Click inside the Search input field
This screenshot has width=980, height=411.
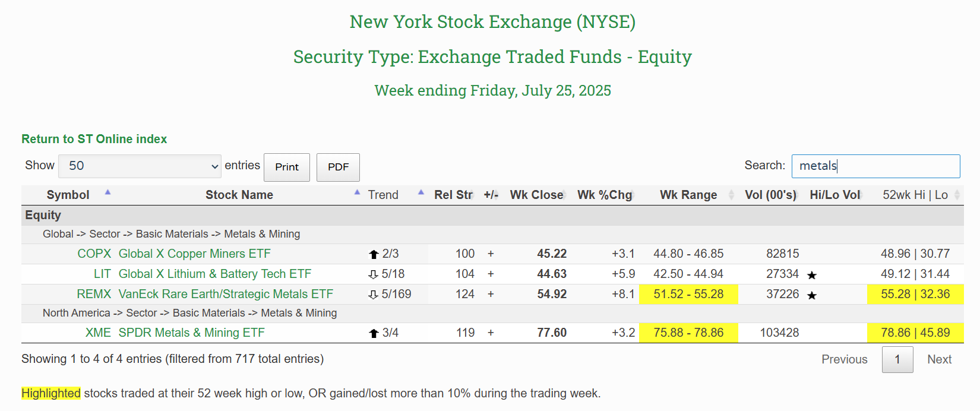point(875,166)
